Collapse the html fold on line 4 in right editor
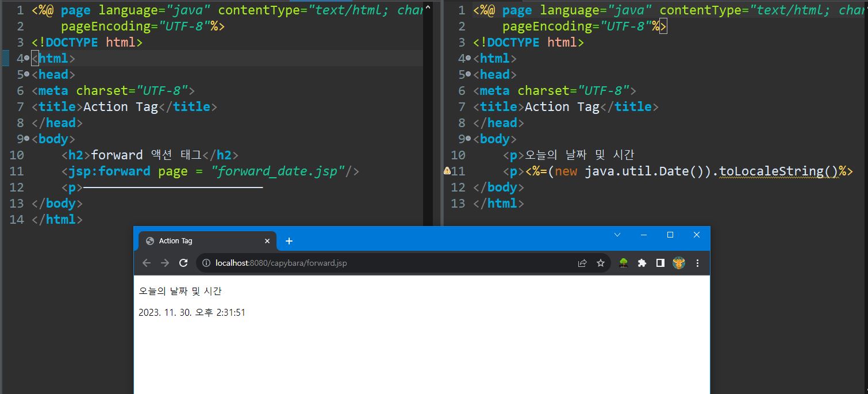 coord(468,58)
